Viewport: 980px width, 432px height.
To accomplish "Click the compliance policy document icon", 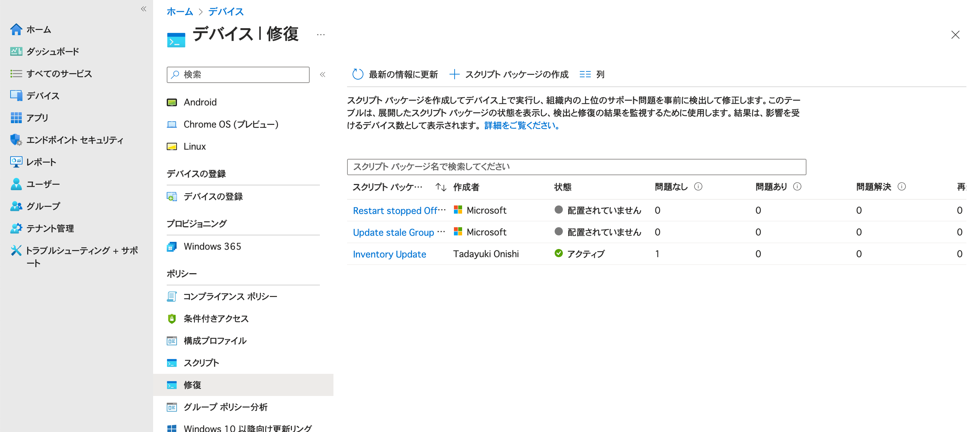I will click(171, 296).
